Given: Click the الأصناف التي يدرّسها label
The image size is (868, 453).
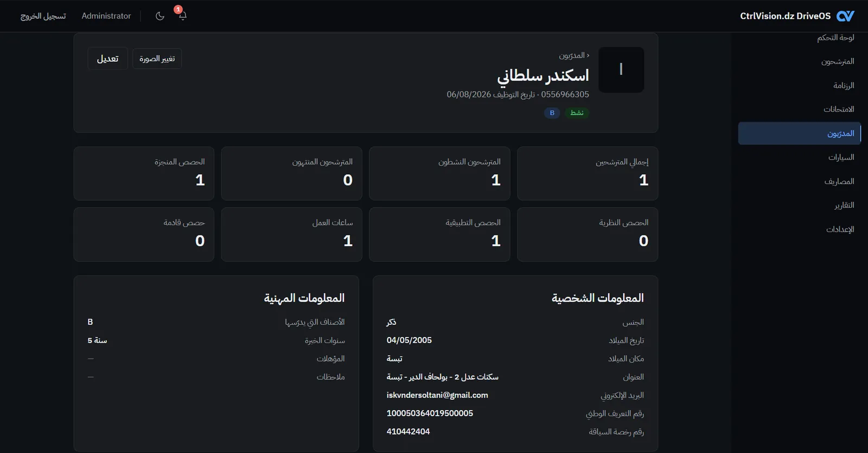Looking at the screenshot, I should pyautogui.click(x=315, y=322).
